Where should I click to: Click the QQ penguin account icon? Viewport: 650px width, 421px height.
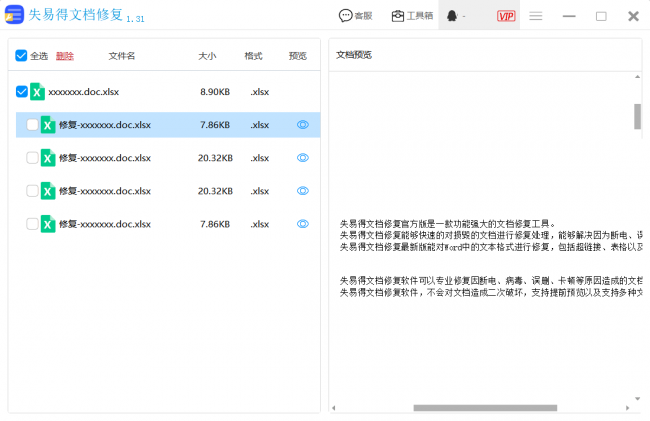coord(452,16)
